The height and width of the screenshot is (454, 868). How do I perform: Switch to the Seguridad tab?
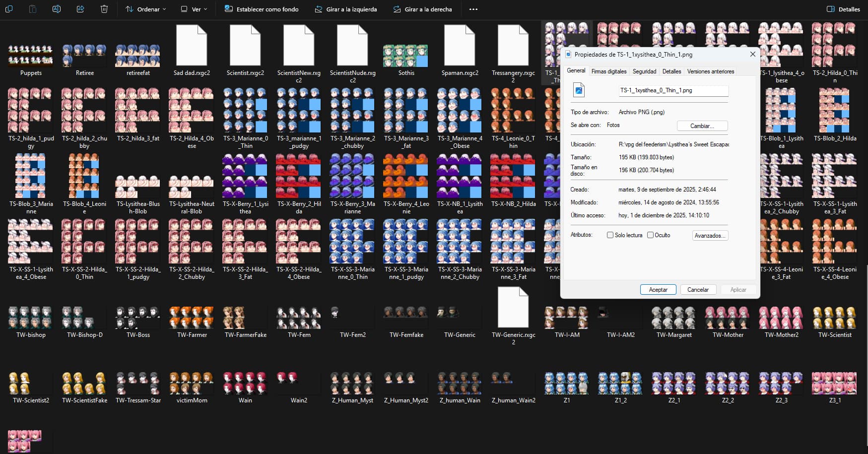click(x=644, y=71)
